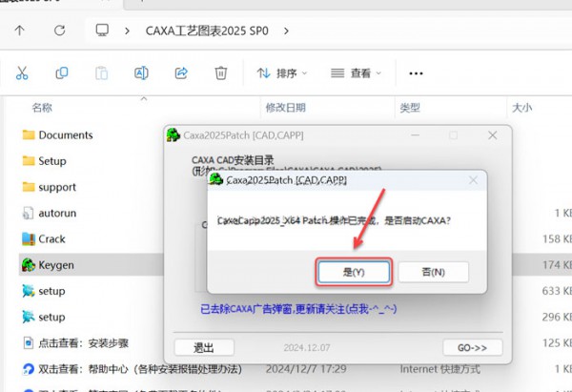The image size is (572, 392).
Task: Click the 退出 button in patch window
Action: point(204,347)
